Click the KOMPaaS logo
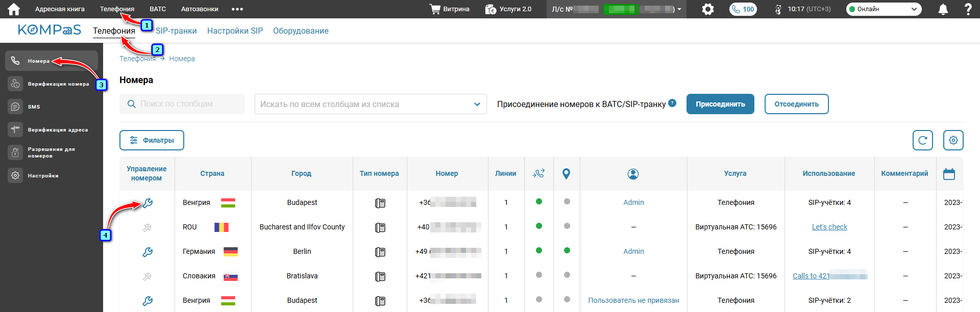Screen dimensions: 980x312 pyautogui.click(x=50, y=30)
